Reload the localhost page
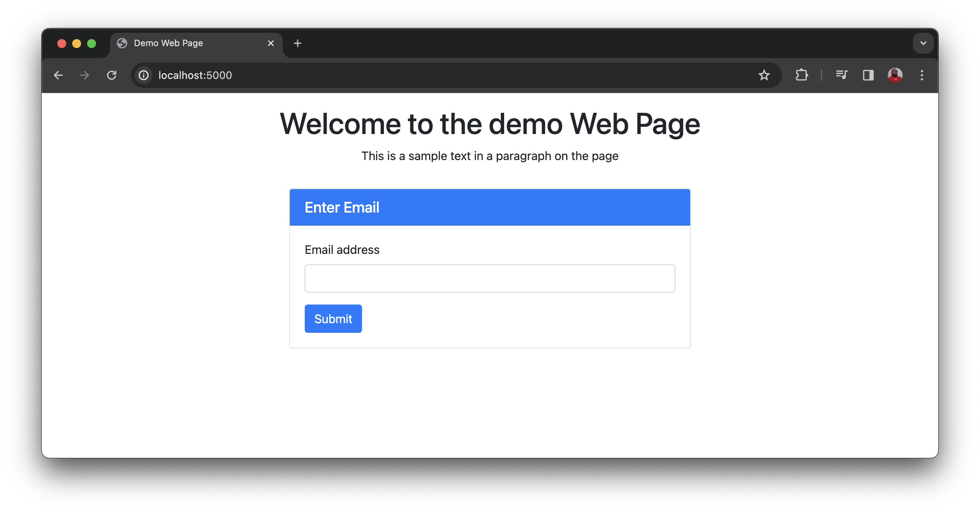The width and height of the screenshot is (980, 513). coord(112,75)
